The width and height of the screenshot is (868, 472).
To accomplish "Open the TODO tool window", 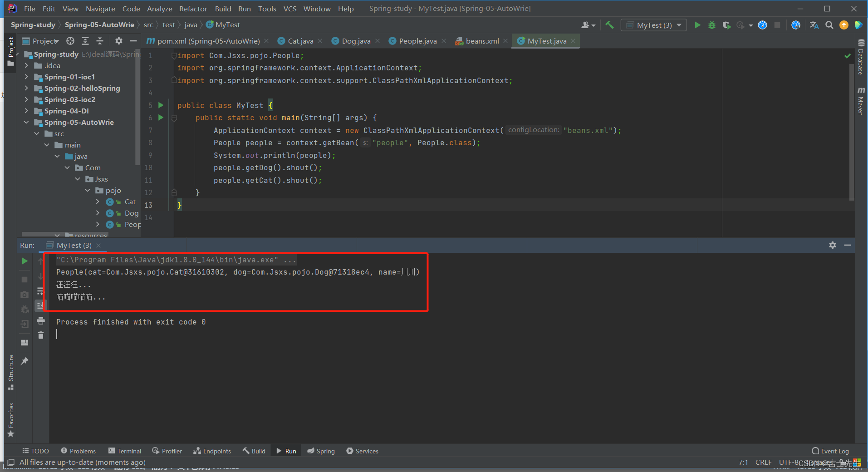I will (35, 451).
